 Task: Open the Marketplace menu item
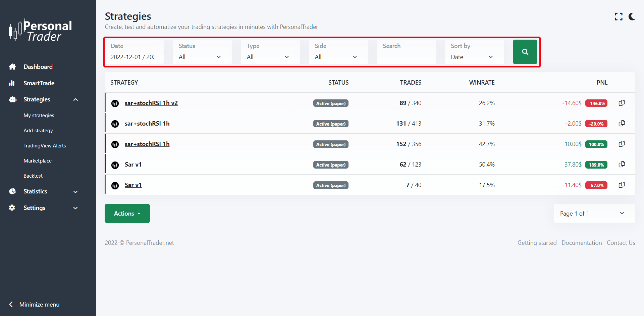point(38,161)
